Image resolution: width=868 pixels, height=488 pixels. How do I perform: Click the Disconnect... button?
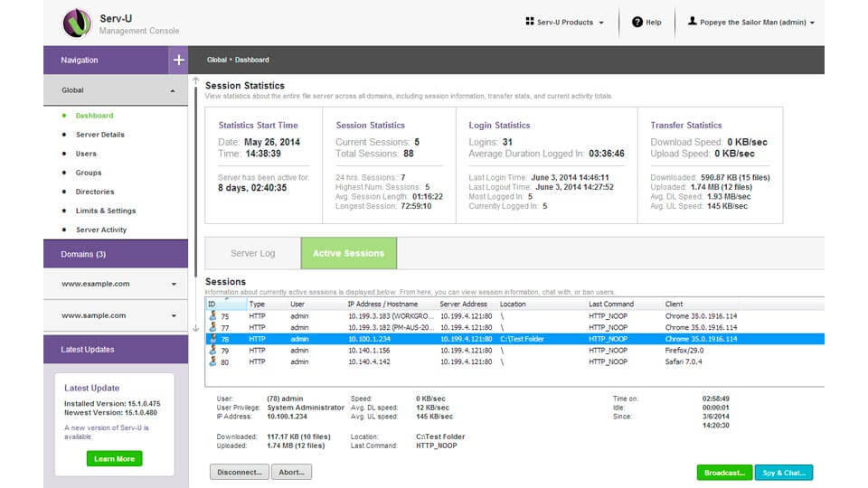point(240,472)
